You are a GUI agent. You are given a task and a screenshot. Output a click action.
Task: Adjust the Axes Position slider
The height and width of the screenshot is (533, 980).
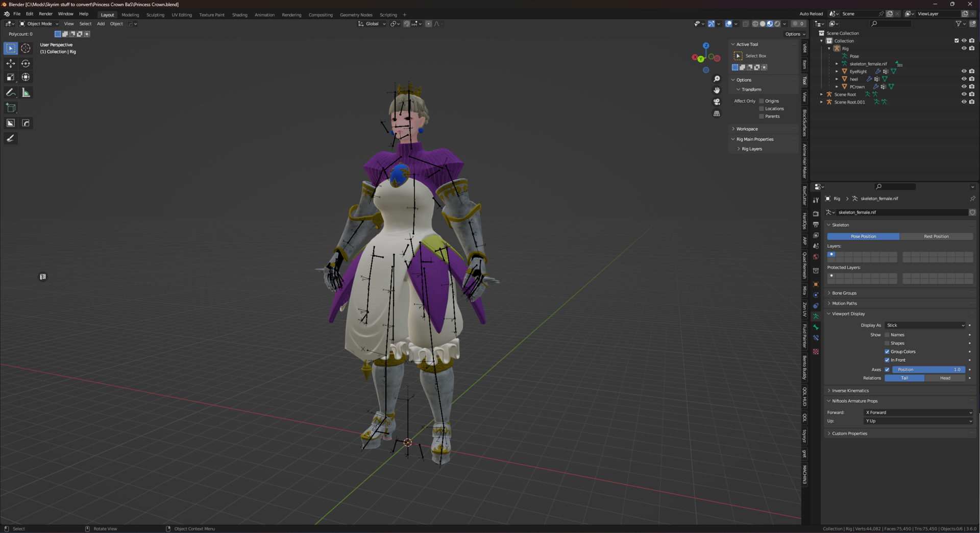tap(928, 370)
